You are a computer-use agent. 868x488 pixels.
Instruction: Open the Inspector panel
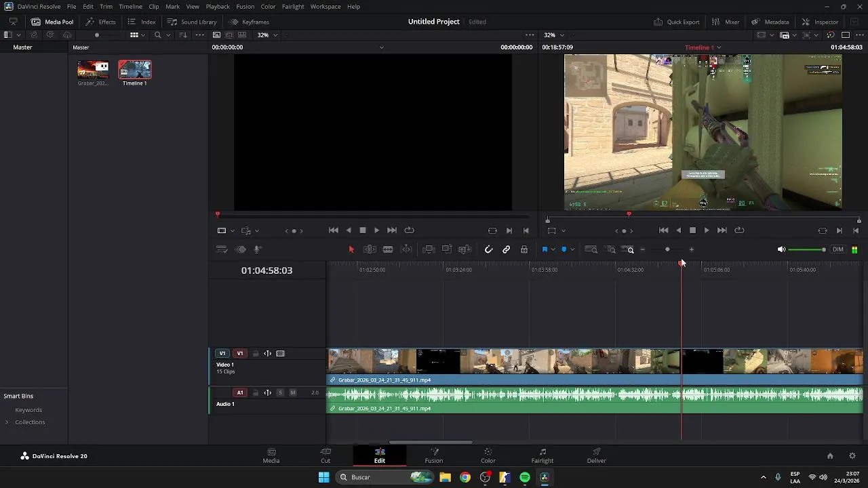[x=820, y=22]
